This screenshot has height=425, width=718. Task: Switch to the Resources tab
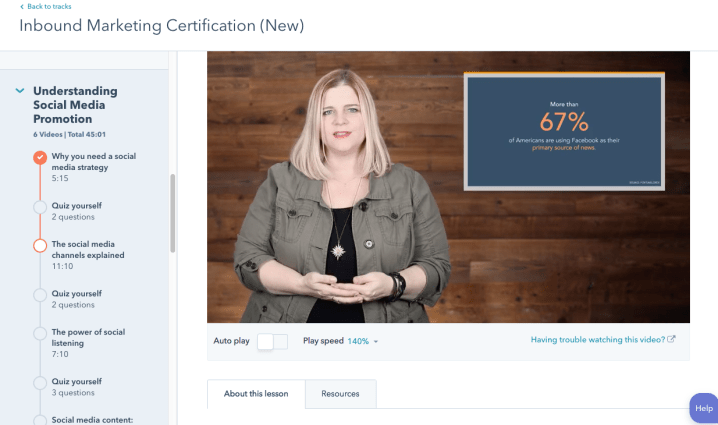click(340, 394)
